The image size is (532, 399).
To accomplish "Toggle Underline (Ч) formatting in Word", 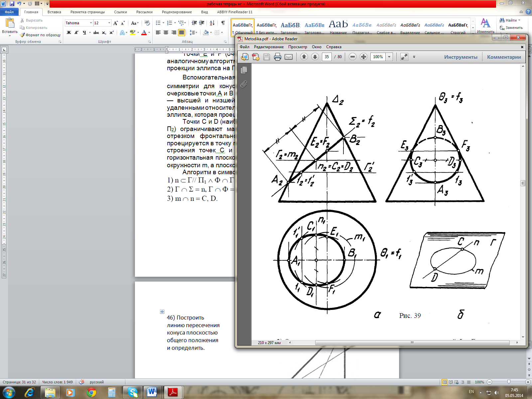I will pyautogui.click(x=84, y=33).
